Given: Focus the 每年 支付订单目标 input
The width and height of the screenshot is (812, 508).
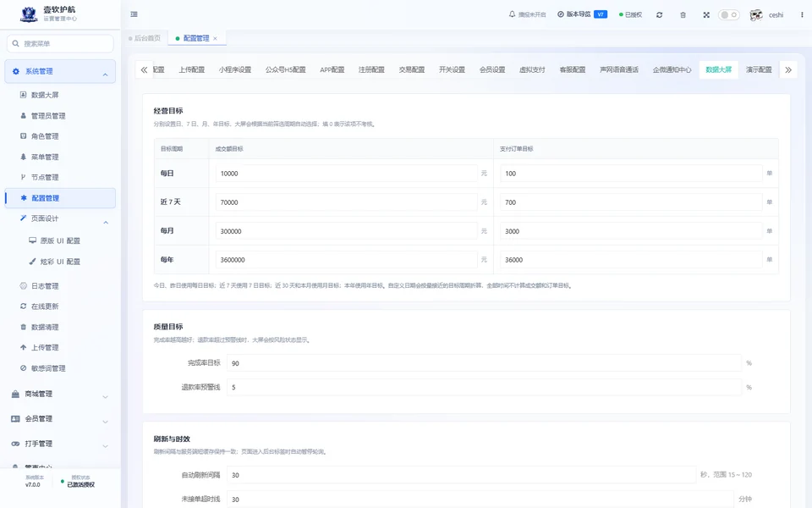Looking at the screenshot, I should (631, 260).
